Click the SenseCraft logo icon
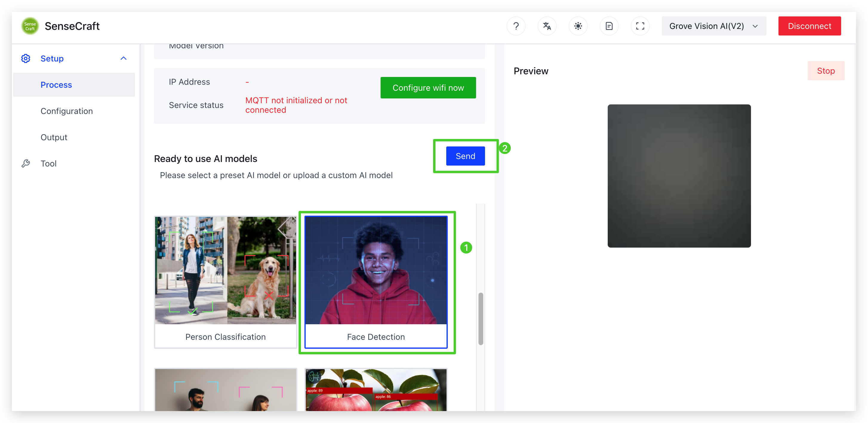Screen dimensions: 868x423 click(x=30, y=26)
